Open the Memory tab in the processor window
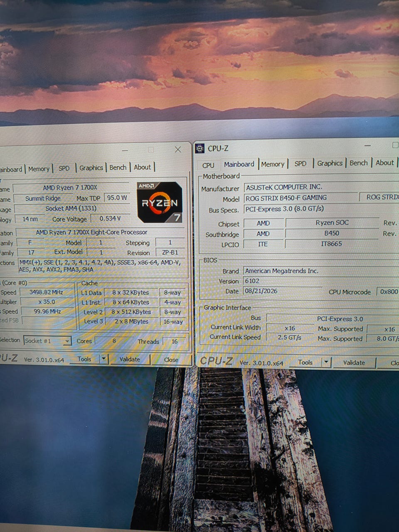Viewport: 399px width, 532px height. click(x=39, y=169)
